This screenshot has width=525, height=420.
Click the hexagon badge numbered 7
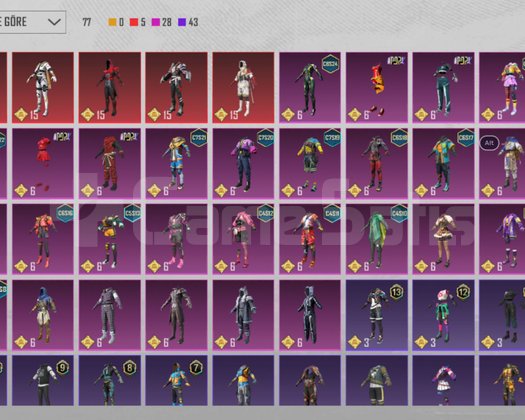point(196,368)
